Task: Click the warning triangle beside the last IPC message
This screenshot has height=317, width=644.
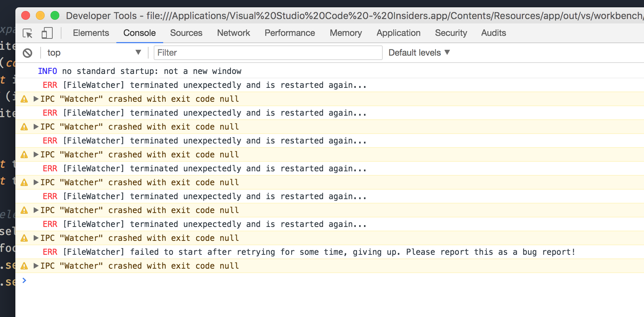Action: click(24, 266)
